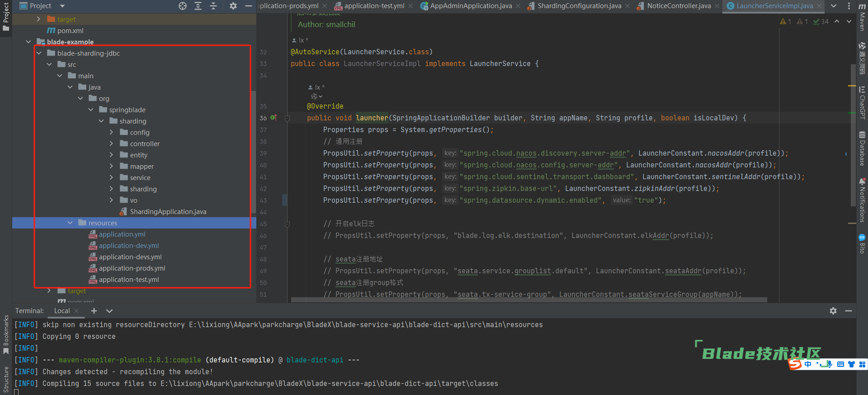Collapse the blade-example module node
868x395 pixels.
[x=28, y=42]
